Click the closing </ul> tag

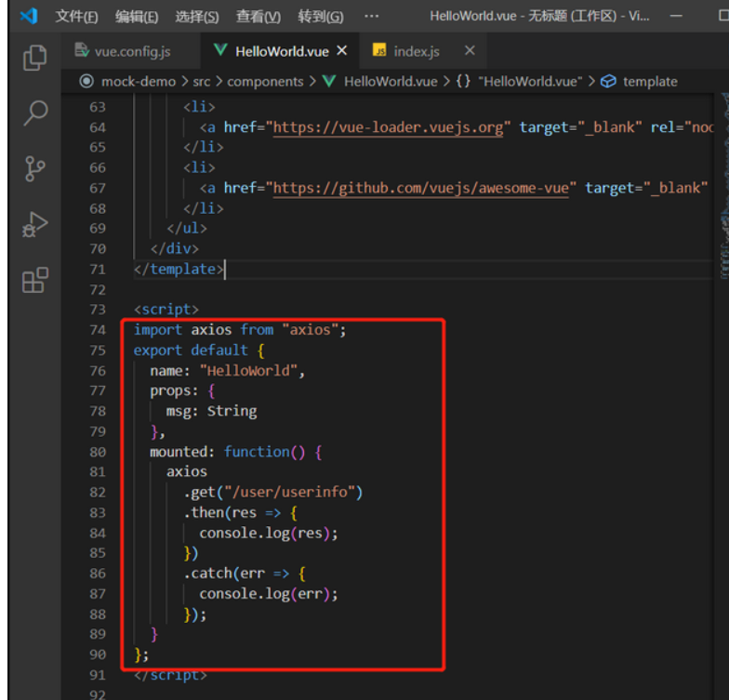pyautogui.click(x=187, y=229)
